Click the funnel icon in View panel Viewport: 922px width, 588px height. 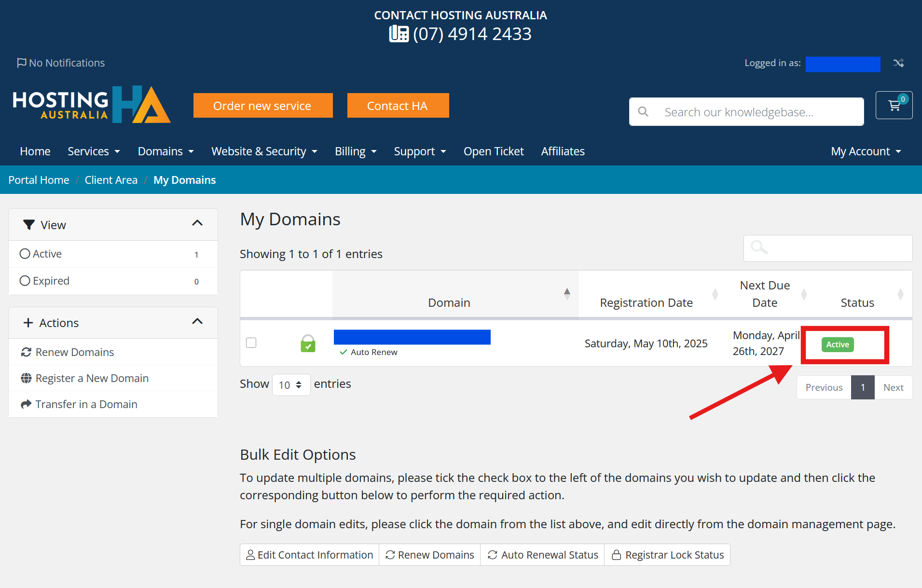[x=29, y=225]
